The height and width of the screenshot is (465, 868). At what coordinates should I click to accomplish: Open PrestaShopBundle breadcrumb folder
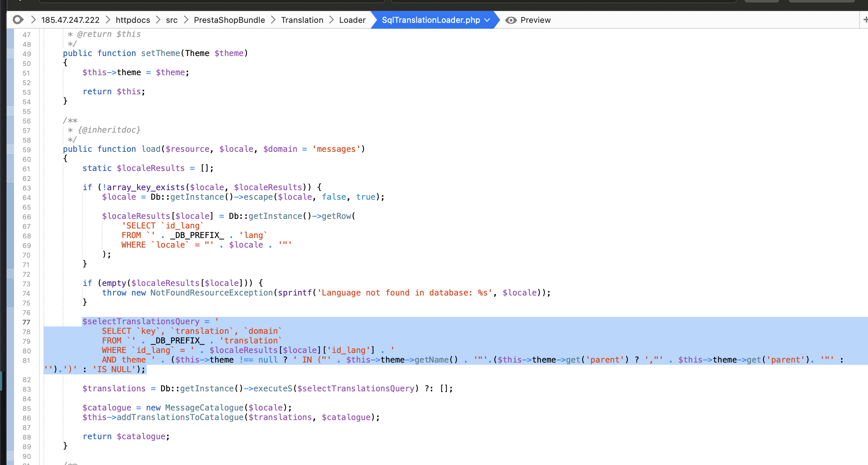point(229,20)
